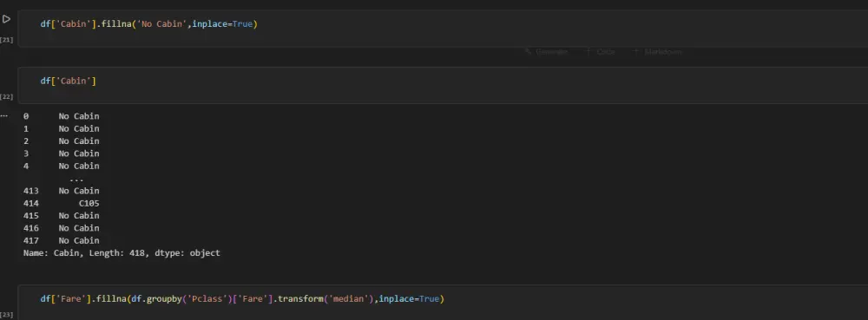Viewport: 868px width, 320px height.
Task: Click the 'Pclass' string in the groupby call
Action: (207, 299)
